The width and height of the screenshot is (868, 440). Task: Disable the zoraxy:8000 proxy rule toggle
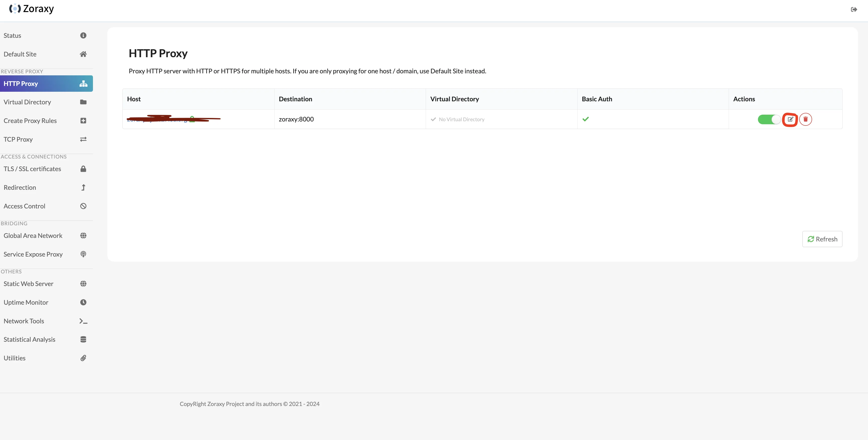pos(769,119)
